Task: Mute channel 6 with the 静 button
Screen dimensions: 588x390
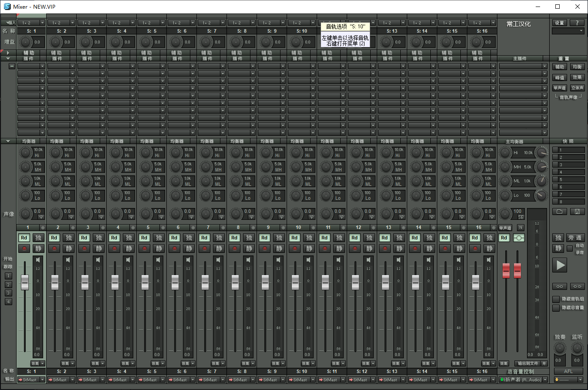Action: coord(189,249)
